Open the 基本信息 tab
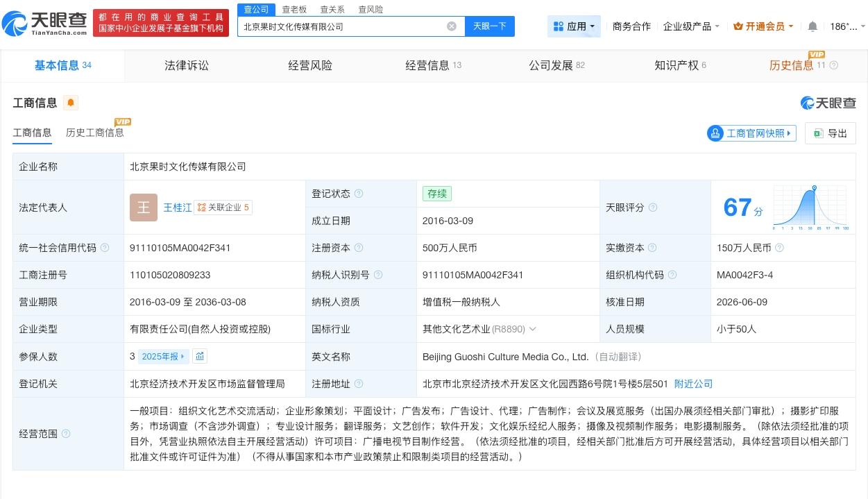Image resolution: width=868 pixels, height=499 pixels. (62, 65)
